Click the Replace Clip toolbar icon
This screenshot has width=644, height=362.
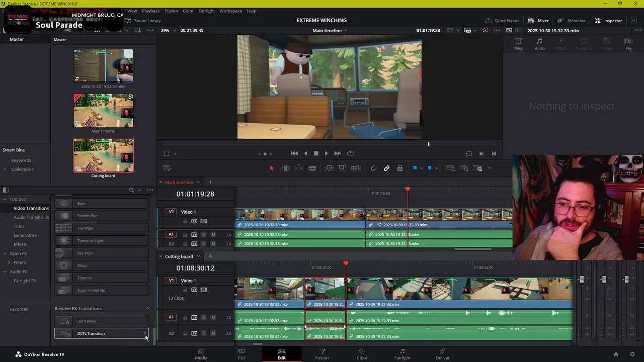point(356,168)
